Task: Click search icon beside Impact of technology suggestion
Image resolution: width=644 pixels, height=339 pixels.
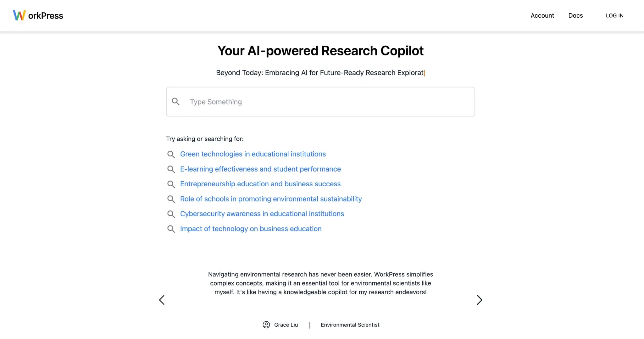Action: (x=171, y=229)
